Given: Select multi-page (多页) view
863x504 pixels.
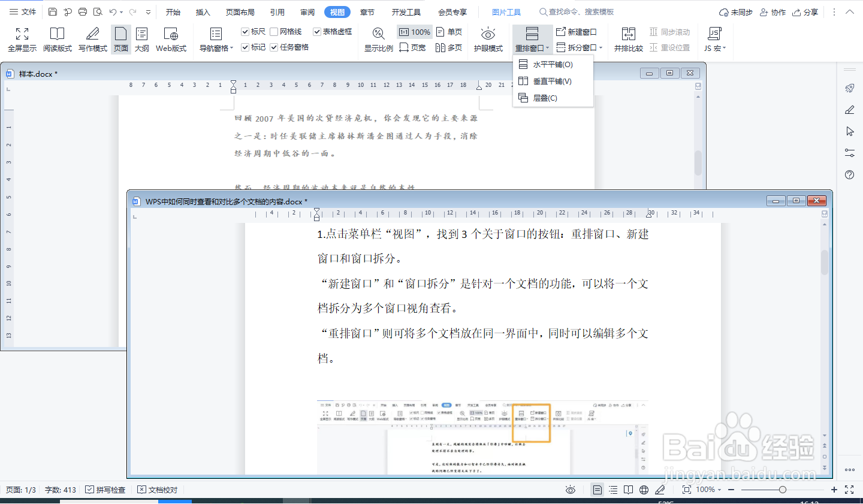Looking at the screenshot, I should click(x=449, y=48).
